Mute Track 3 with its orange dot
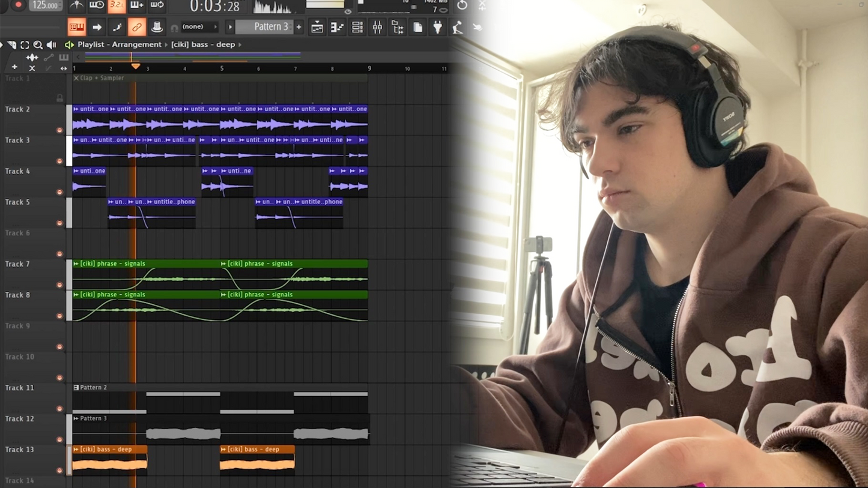868x488 pixels. pos(59,161)
